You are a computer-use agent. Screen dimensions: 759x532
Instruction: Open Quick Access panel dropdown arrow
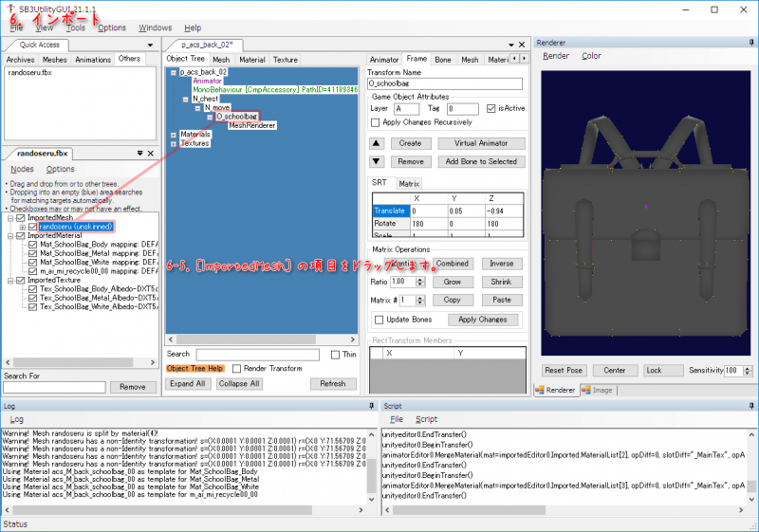coord(150,44)
